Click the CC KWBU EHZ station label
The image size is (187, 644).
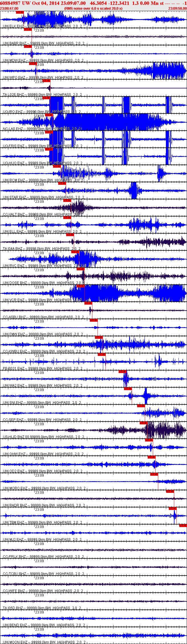coord(44,351)
